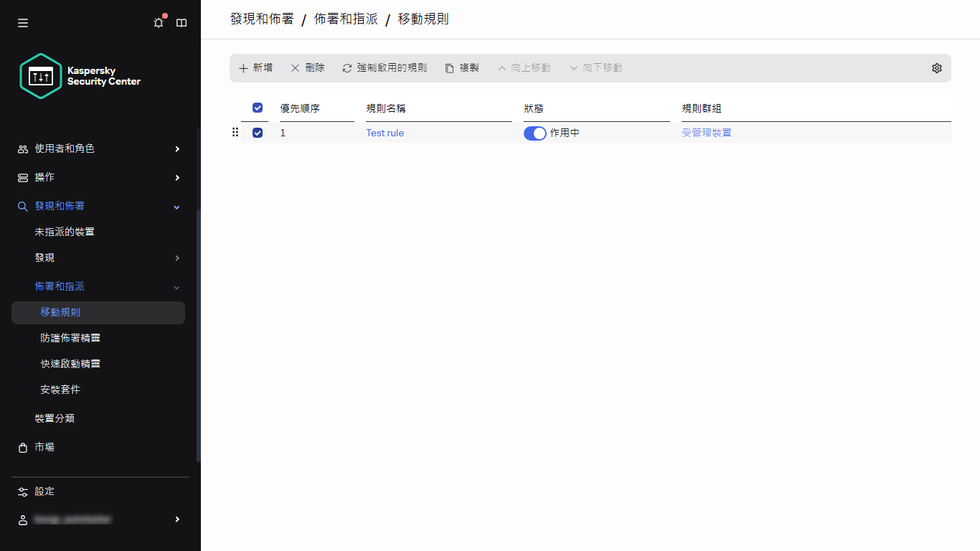
Task: Open the hamburger navigation menu
Action: click(x=22, y=22)
